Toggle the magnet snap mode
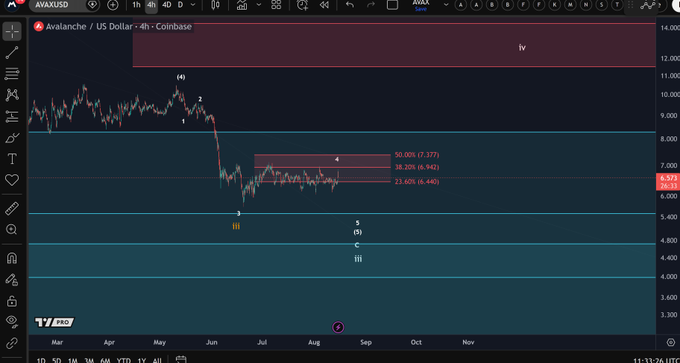 pos(12,258)
